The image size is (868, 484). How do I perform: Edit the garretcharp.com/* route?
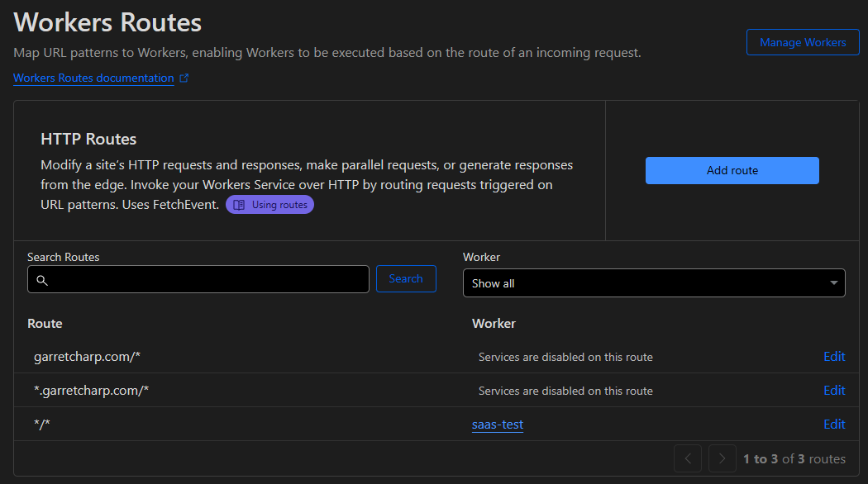pyautogui.click(x=834, y=357)
